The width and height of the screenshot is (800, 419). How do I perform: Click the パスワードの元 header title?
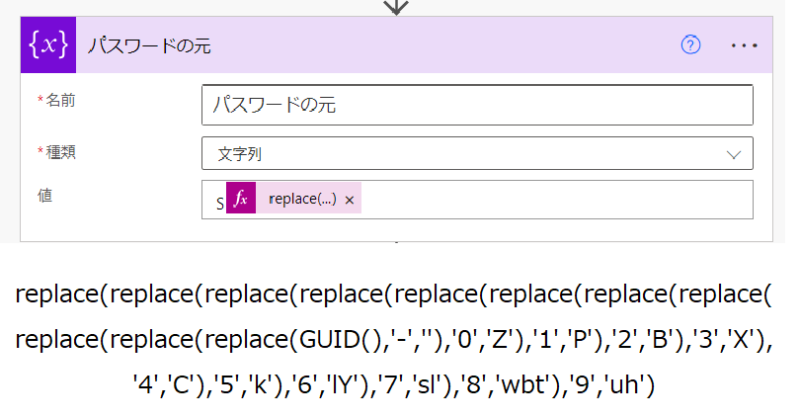[x=149, y=46]
